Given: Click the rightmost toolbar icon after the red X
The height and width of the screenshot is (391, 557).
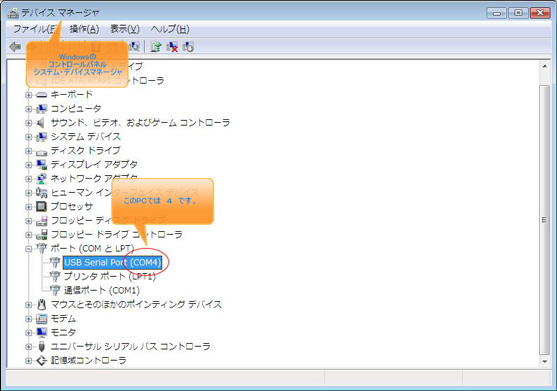Looking at the screenshot, I should [188, 47].
